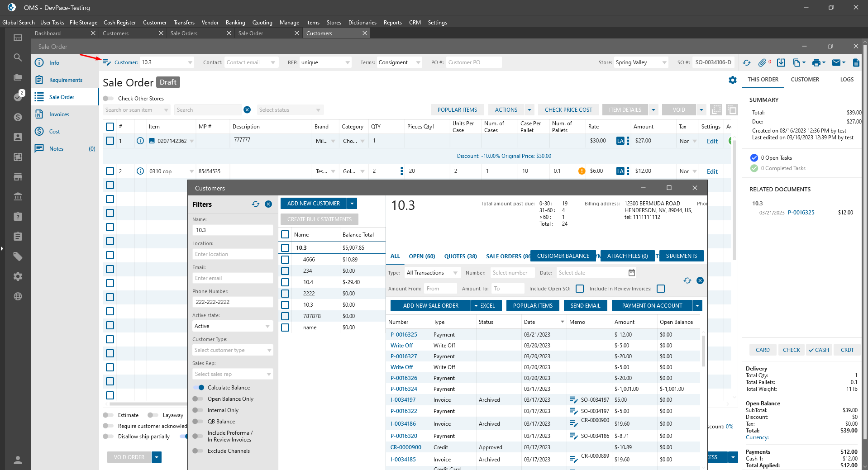Image resolution: width=868 pixels, height=470 pixels.
Task: Open user tasks checkmark icon with badge 2
Action: click(x=18, y=97)
